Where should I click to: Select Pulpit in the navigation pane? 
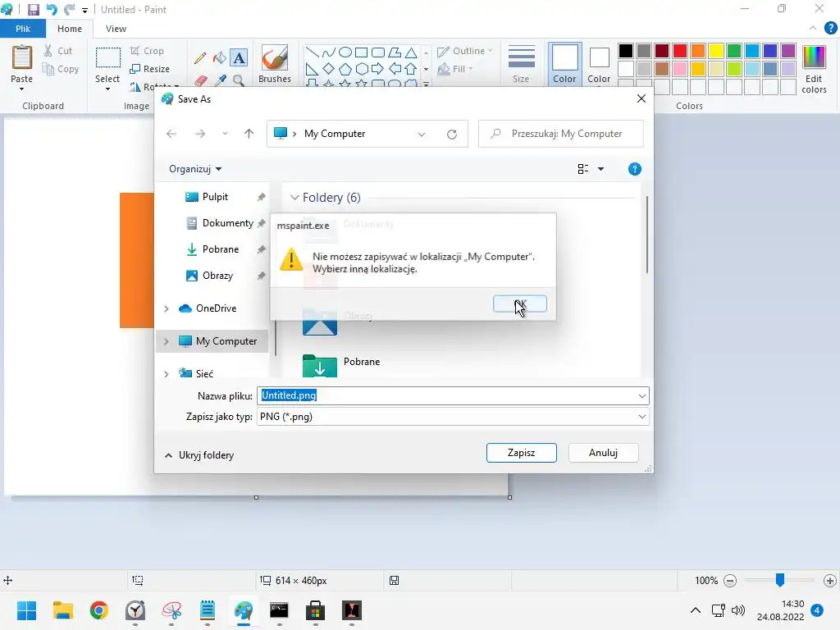click(214, 197)
